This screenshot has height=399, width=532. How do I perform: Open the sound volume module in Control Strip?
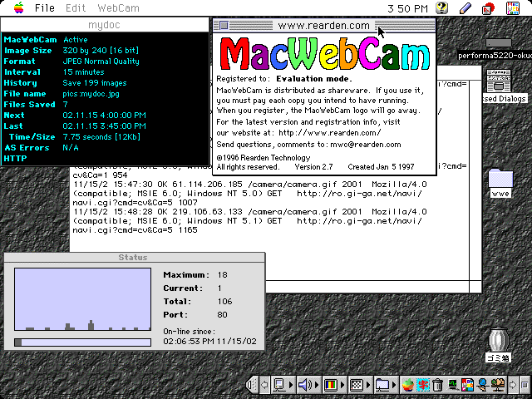tap(308, 385)
